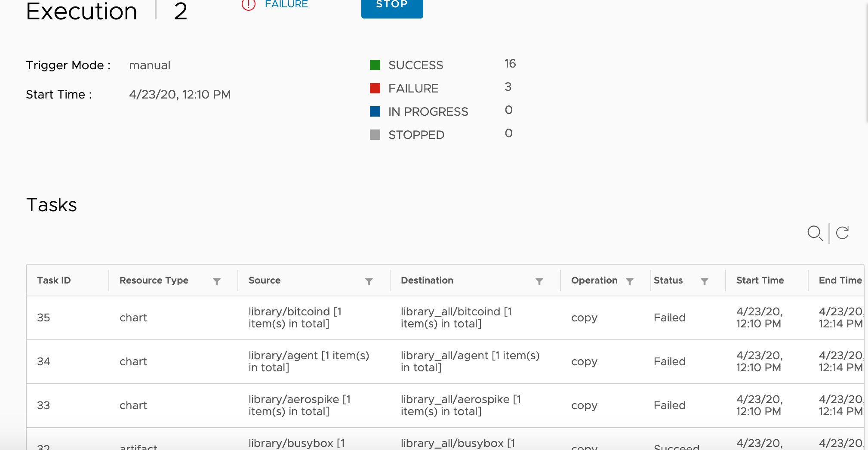This screenshot has height=450, width=868.
Task: Click start time 4/23/20, 12:10 PM value
Action: [x=180, y=94]
